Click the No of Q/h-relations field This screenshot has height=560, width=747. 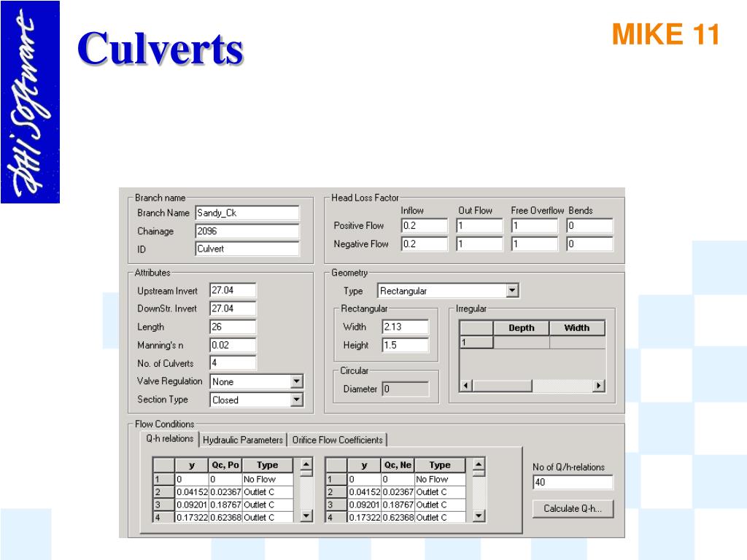pos(573,482)
